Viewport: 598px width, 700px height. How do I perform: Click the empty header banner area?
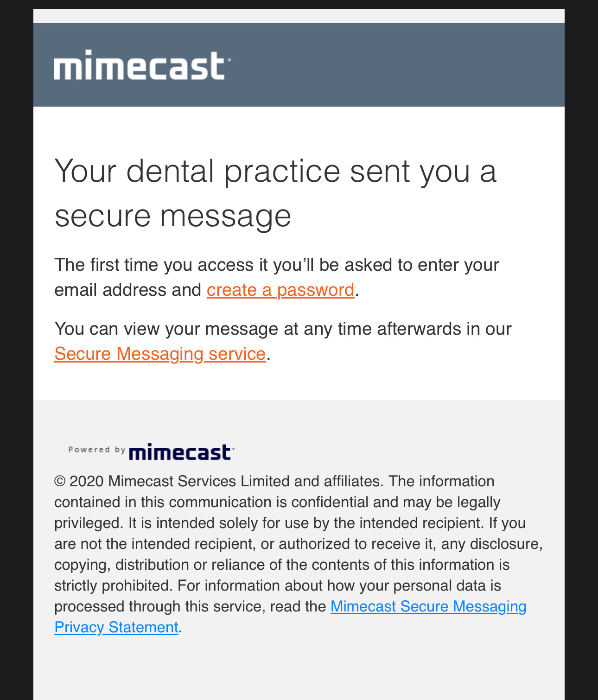pos(394,65)
